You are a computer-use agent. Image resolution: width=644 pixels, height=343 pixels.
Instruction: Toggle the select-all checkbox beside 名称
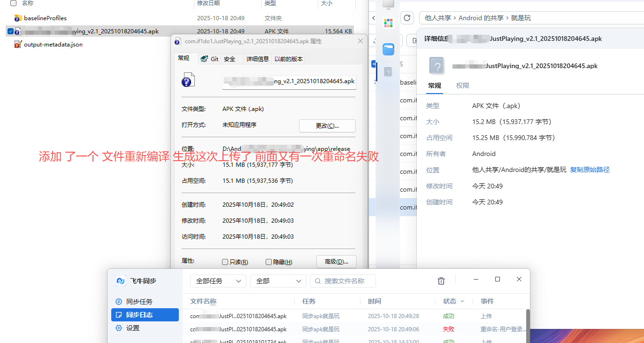[x=13, y=3]
